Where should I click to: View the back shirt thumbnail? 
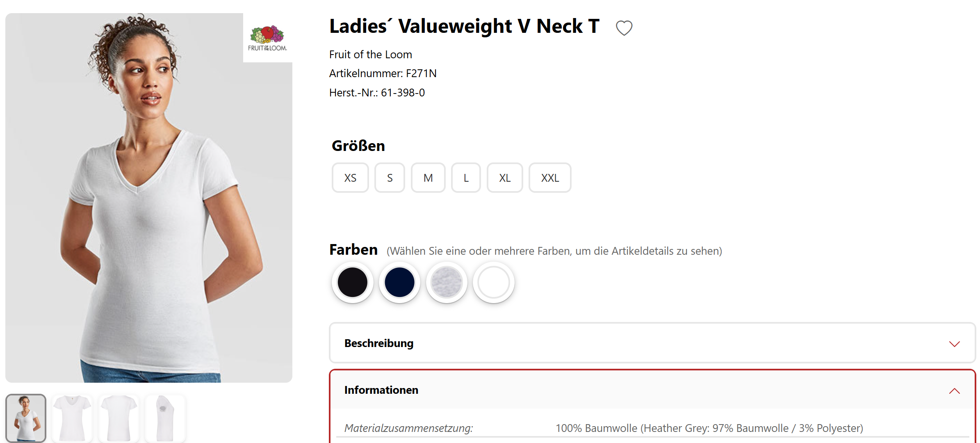pos(119,418)
